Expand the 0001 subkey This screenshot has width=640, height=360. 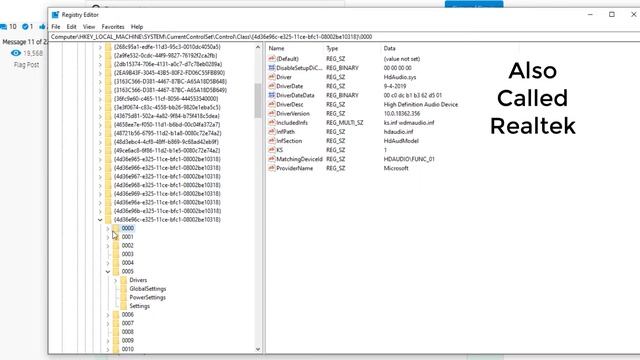click(x=108, y=237)
